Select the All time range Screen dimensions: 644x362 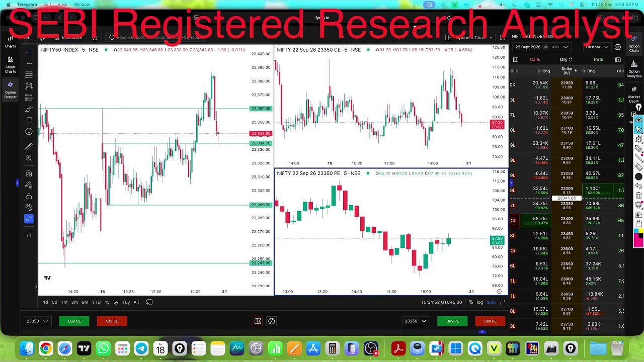[x=136, y=302]
